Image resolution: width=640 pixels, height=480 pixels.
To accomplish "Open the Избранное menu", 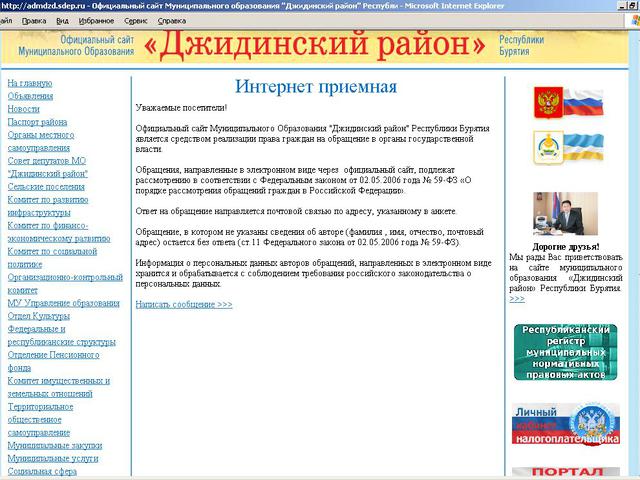I will pos(96,21).
